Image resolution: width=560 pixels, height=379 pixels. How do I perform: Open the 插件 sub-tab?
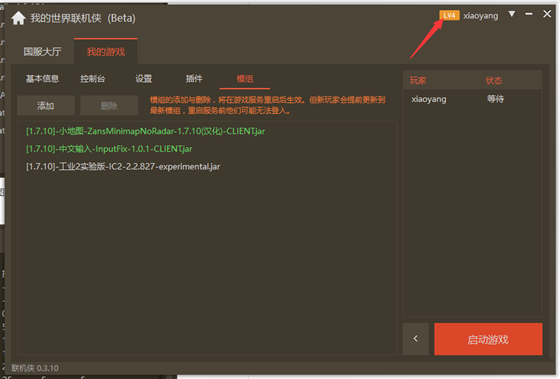(194, 79)
